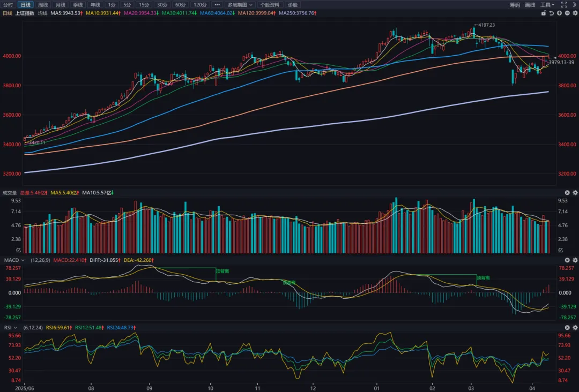Open settings gear for 成交量 volume panel
The image size is (579, 392).
pos(575,192)
